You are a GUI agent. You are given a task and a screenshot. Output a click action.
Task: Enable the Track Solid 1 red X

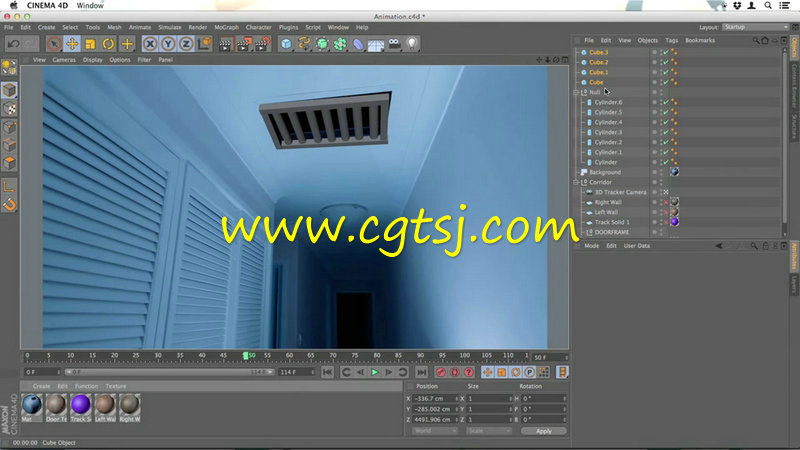coord(666,222)
